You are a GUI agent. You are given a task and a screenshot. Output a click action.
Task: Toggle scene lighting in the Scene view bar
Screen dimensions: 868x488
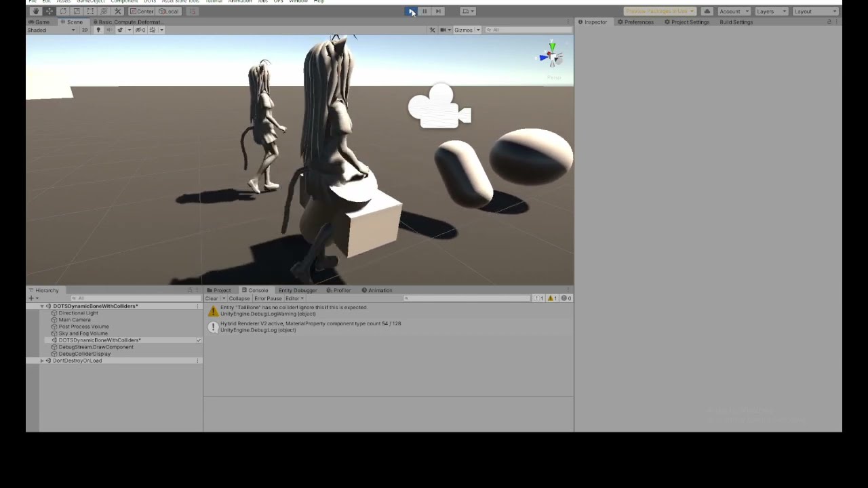(x=98, y=30)
